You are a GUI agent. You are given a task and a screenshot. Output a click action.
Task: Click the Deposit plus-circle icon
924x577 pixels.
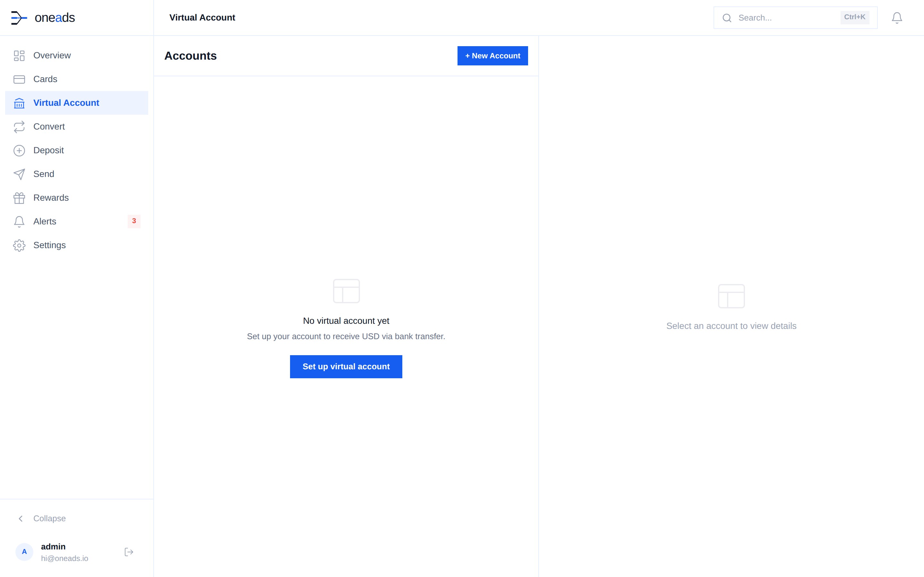pos(19,150)
